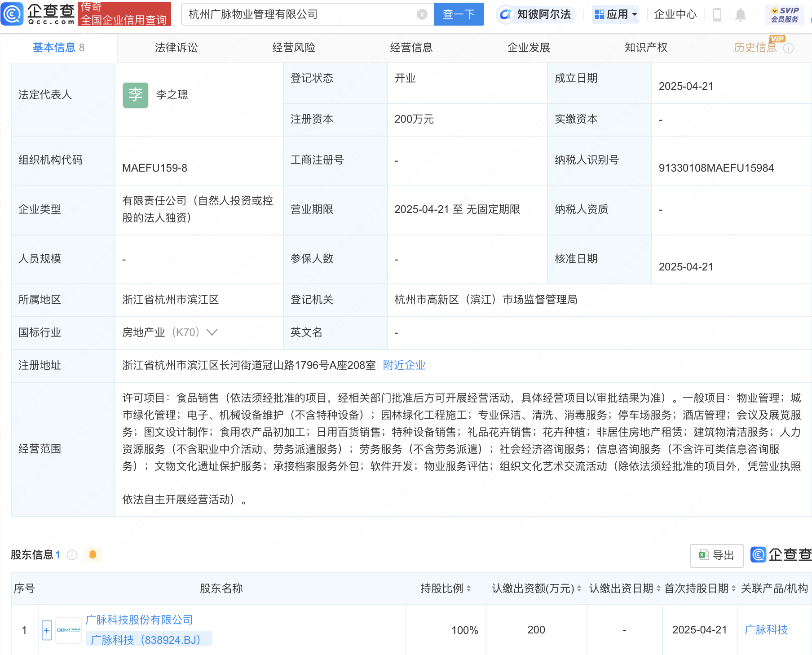Select the registered address text
The height and width of the screenshot is (655, 812).
click(x=249, y=365)
